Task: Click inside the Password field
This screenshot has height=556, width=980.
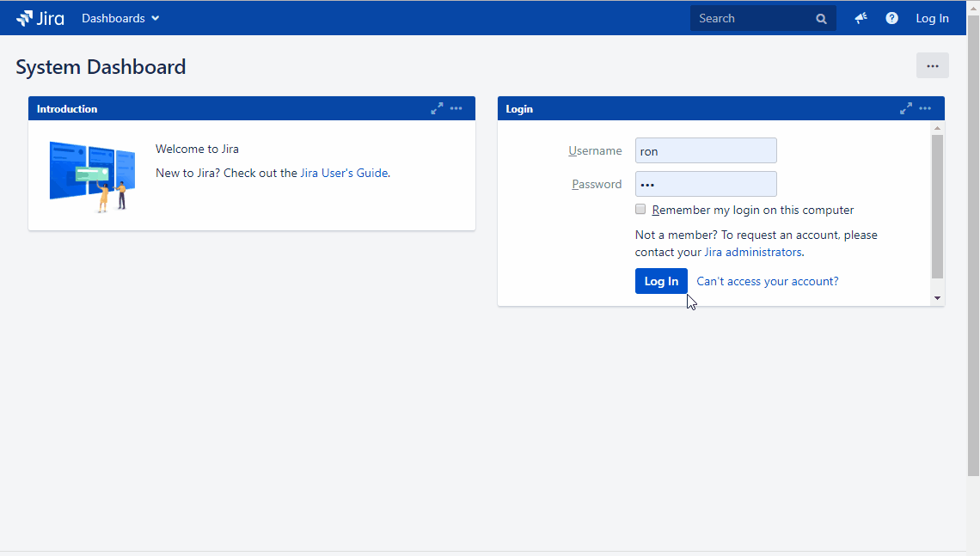Action: [x=706, y=184]
